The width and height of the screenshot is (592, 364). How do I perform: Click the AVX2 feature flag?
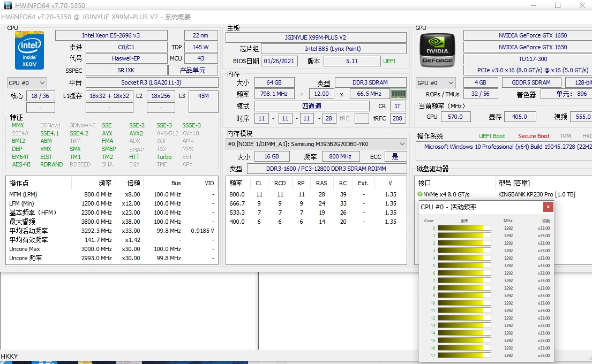136,133
